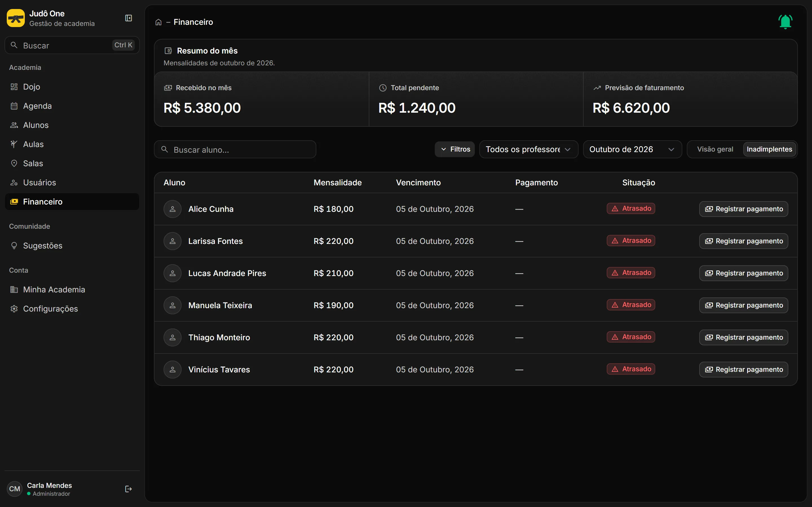The height and width of the screenshot is (507, 812).
Task: Focus the sidebar Buscar search box
Action: [x=72, y=45]
